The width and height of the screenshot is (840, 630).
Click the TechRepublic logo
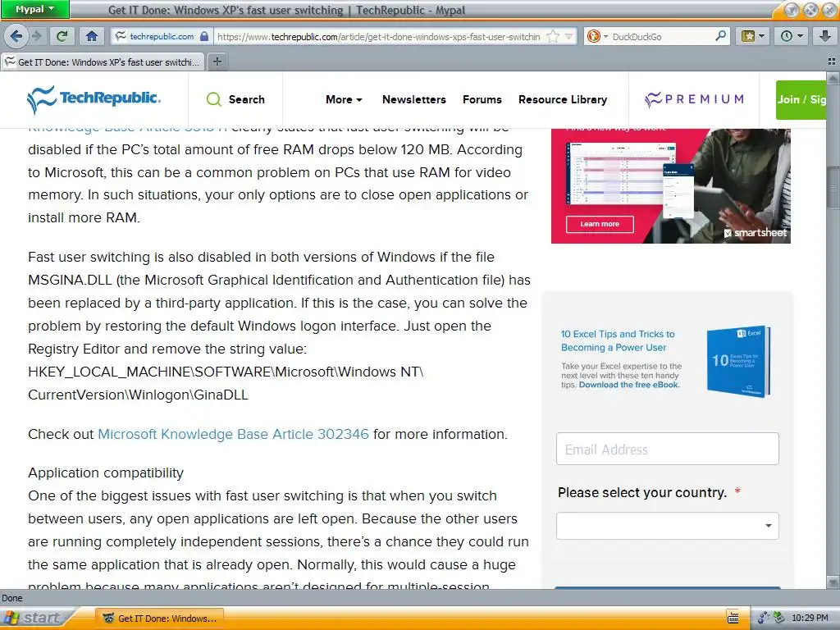click(94, 99)
